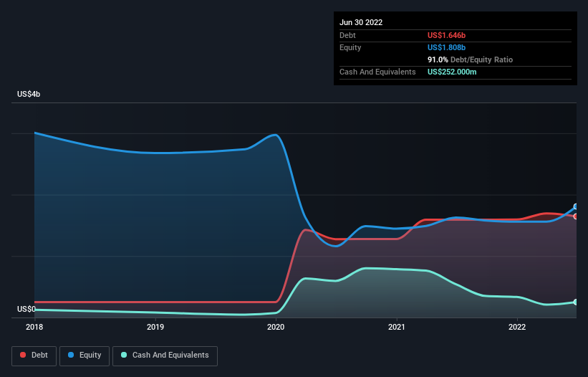
Task: Click the teal Cash endpoint marker at mid-2022
Action: tap(576, 302)
